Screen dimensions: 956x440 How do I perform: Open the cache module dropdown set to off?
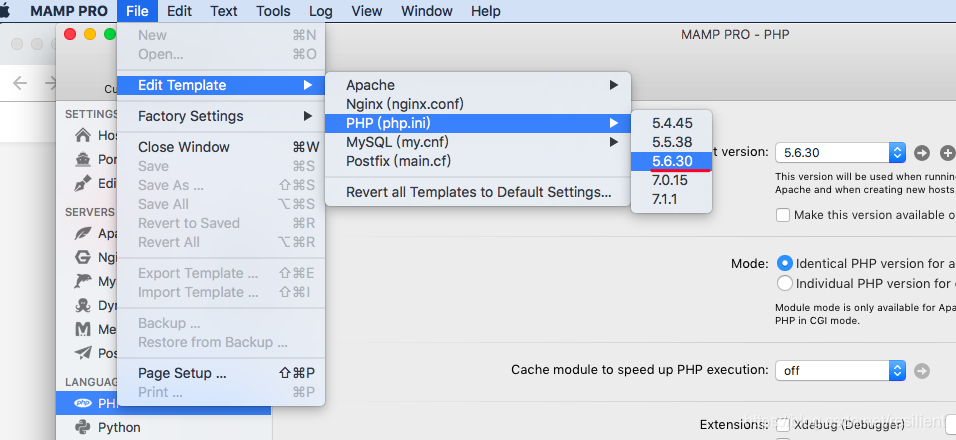click(x=840, y=370)
